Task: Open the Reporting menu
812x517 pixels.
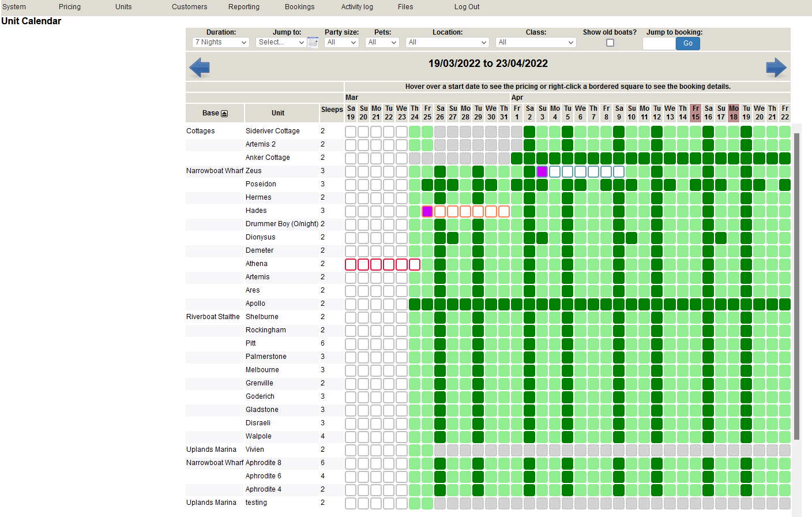Action: click(243, 7)
